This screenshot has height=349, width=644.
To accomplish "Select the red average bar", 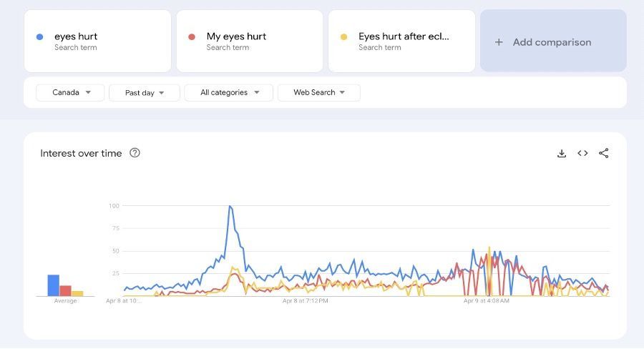I will point(65,290).
